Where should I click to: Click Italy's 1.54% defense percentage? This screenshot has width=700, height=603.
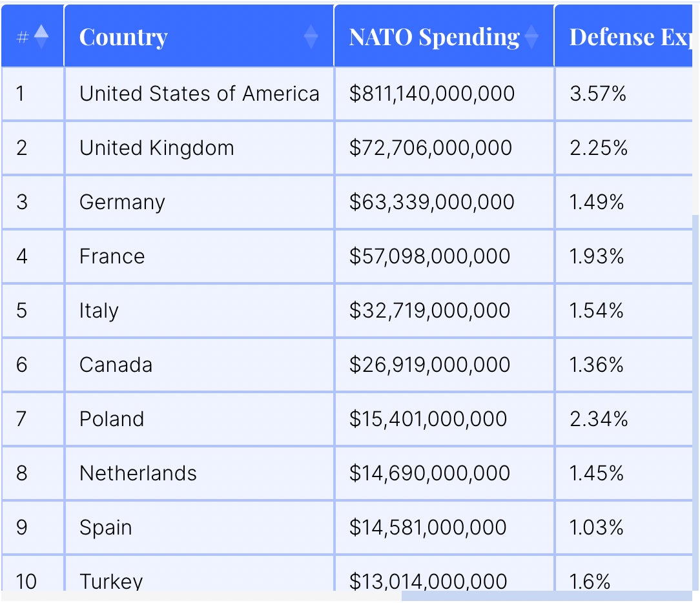[x=597, y=311]
